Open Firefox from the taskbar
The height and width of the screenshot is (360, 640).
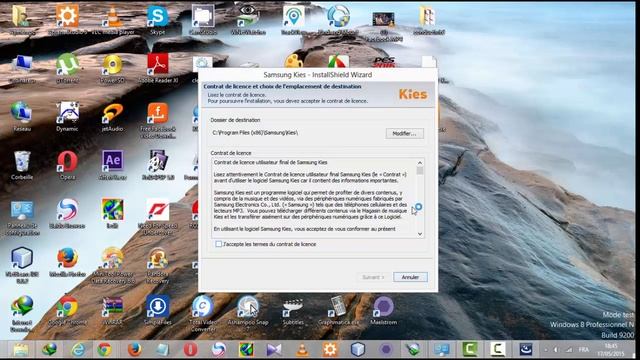click(134, 349)
